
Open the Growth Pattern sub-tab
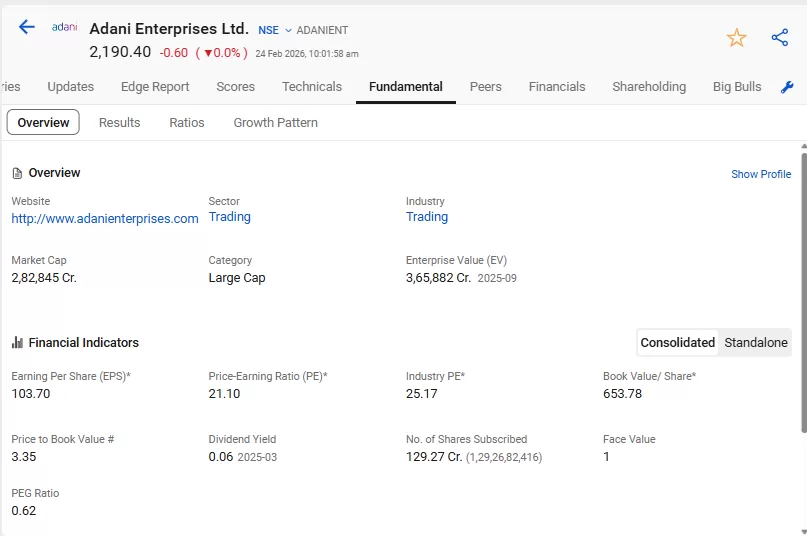[275, 123]
